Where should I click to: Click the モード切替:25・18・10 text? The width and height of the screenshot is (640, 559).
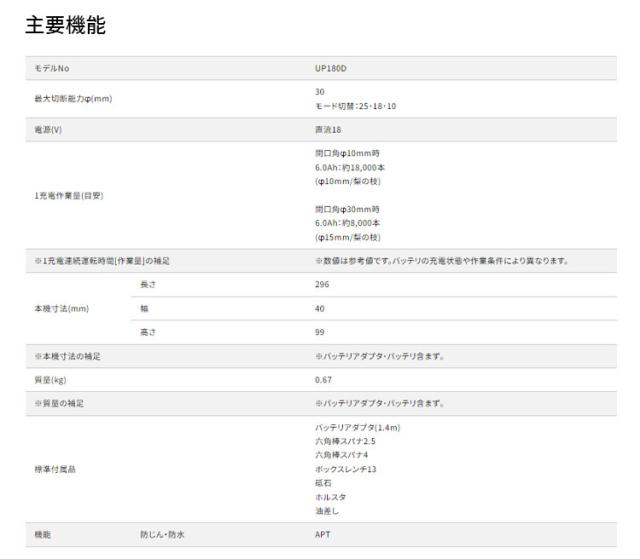click(356, 106)
